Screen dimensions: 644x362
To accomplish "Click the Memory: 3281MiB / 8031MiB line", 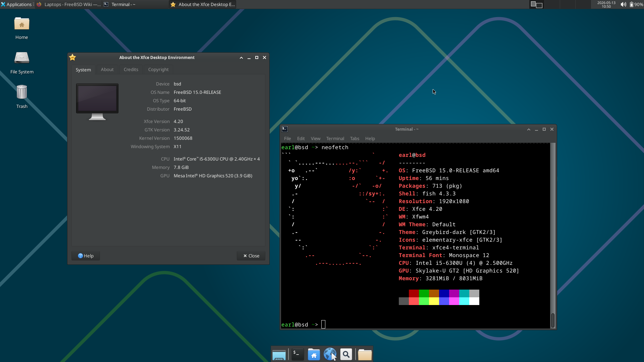I will tap(440, 279).
